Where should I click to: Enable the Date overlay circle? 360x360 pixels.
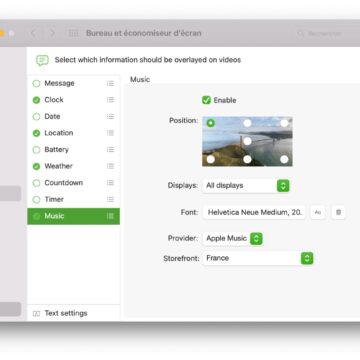pos(36,117)
